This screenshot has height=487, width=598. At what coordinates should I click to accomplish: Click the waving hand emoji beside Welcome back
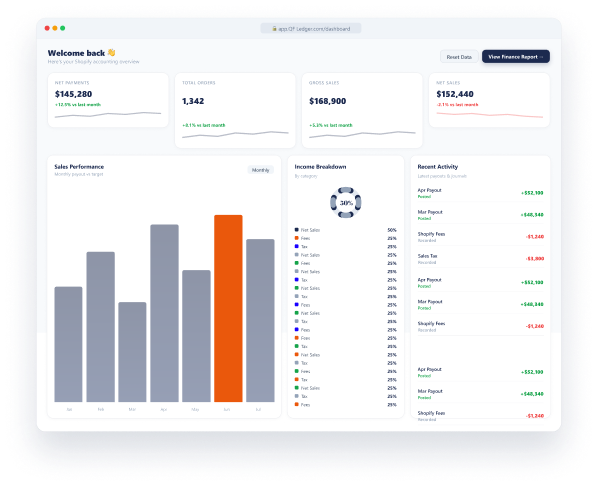[111, 53]
